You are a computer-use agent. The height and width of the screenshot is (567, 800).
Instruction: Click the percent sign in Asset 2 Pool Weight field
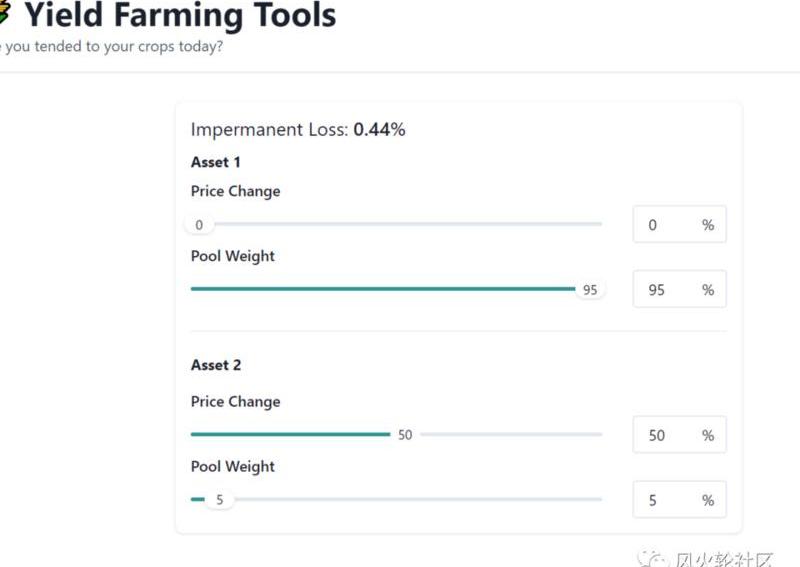click(708, 500)
